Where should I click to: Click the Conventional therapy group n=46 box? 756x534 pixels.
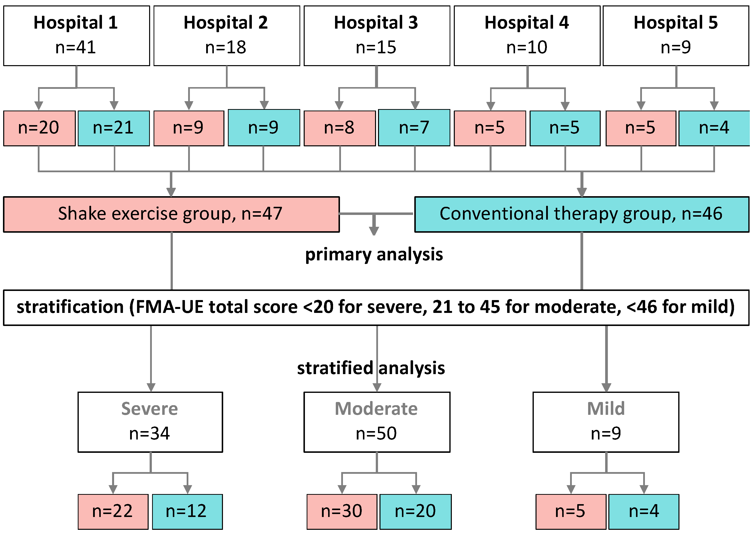(582, 214)
